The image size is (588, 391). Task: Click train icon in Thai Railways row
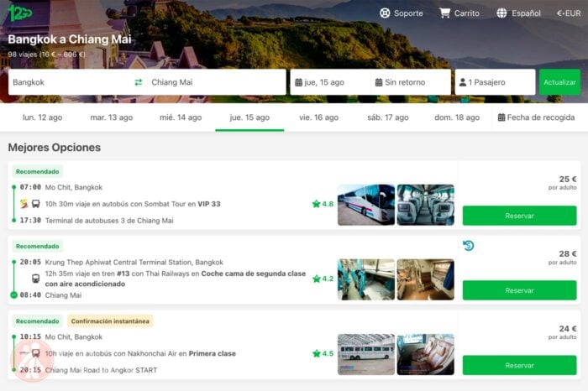[35, 279]
